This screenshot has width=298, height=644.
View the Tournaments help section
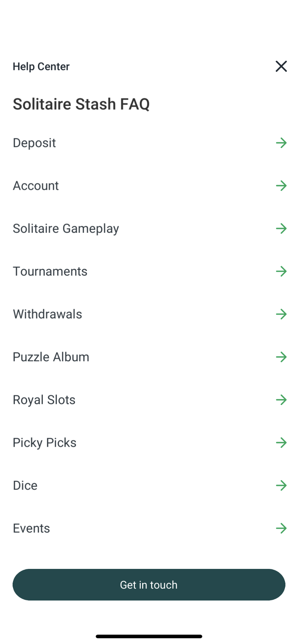(50, 271)
